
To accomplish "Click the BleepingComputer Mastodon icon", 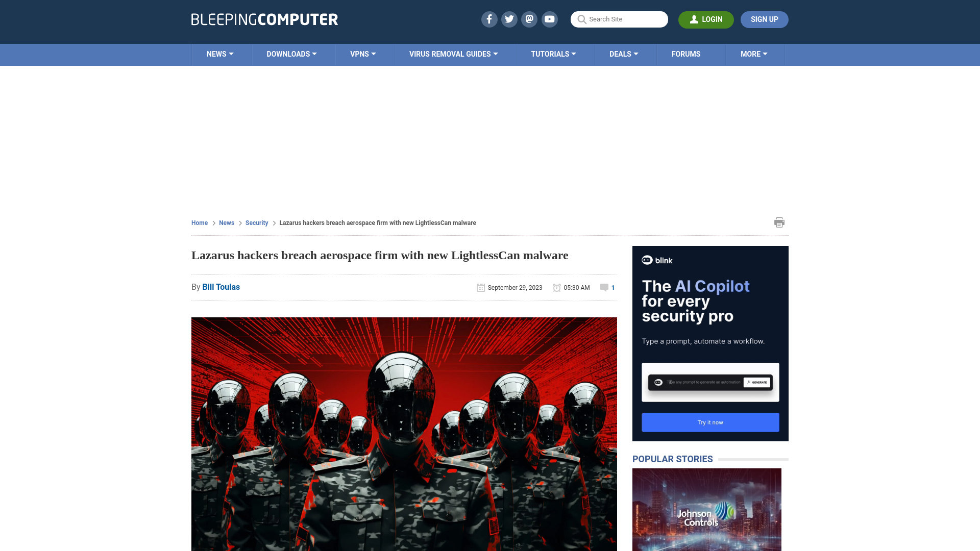I will 530,19.
